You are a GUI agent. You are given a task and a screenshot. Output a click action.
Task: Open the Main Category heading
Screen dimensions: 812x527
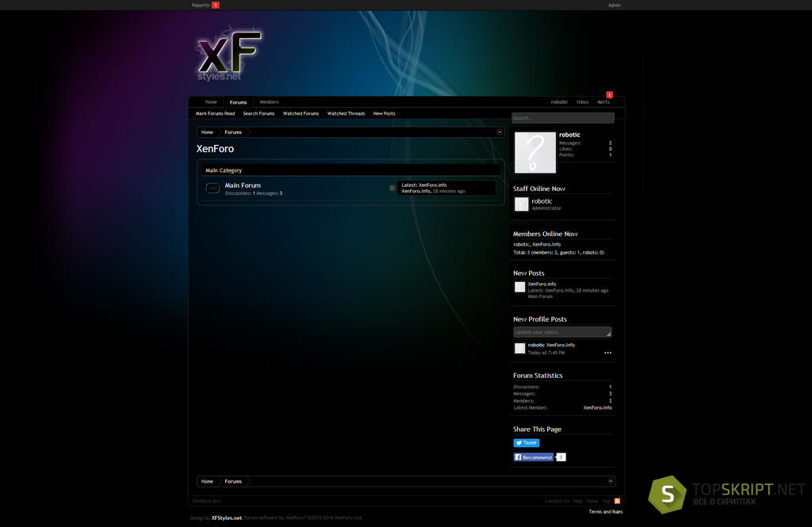click(224, 170)
